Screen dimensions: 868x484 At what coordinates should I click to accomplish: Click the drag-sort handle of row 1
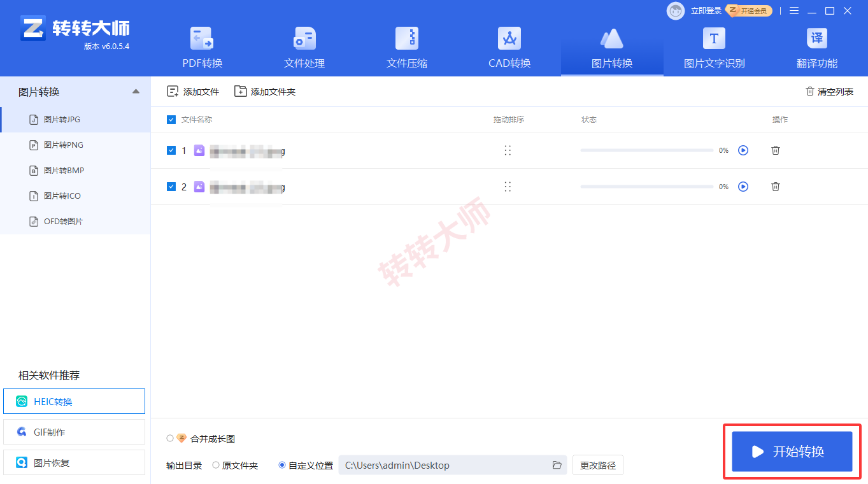(x=508, y=150)
